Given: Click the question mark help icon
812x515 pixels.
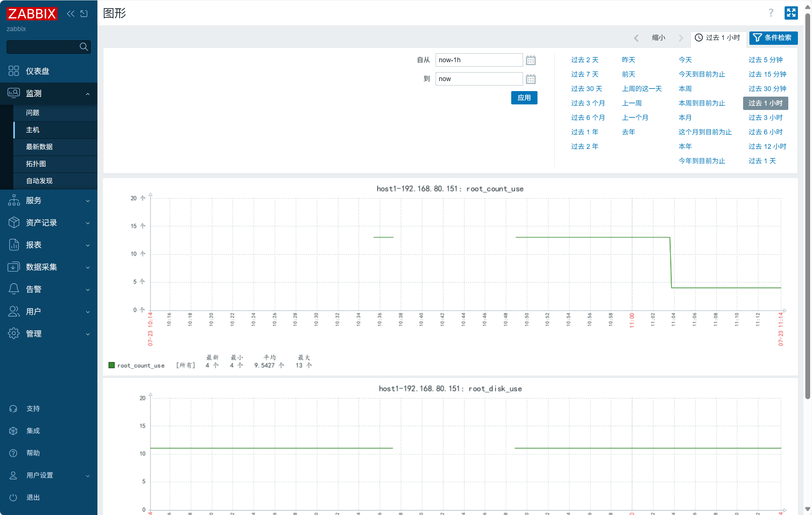Looking at the screenshot, I should [x=771, y=13].
